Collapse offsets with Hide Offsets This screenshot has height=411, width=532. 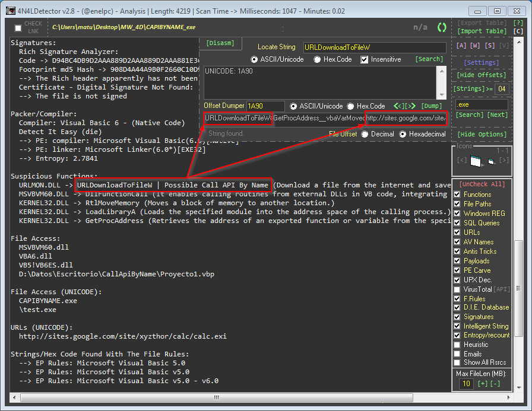pos(481,75)
